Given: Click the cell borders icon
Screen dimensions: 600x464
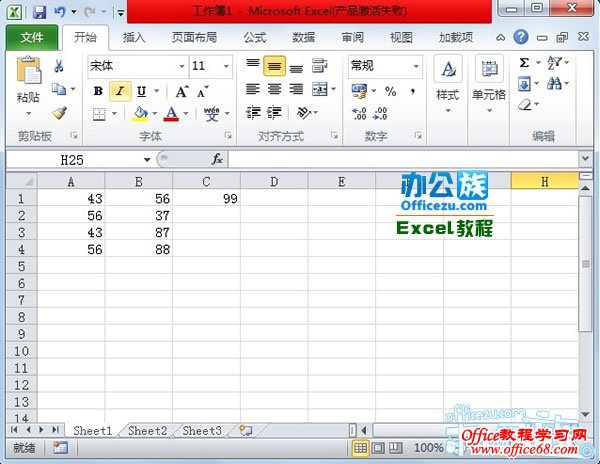Looking at the screenshot, I should click(x=99, y=114).
